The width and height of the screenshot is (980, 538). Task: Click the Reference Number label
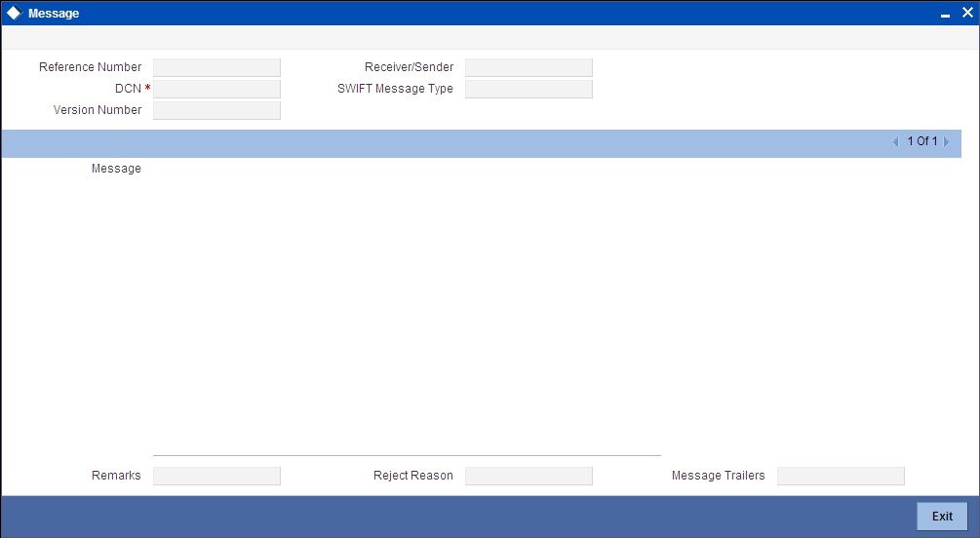coord(90,67)
